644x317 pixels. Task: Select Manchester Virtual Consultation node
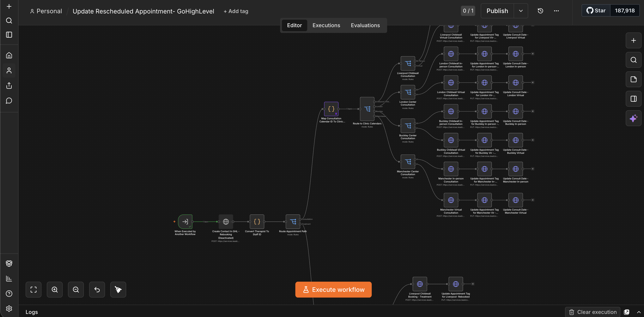pyautogui.click(x=451, y=200)
